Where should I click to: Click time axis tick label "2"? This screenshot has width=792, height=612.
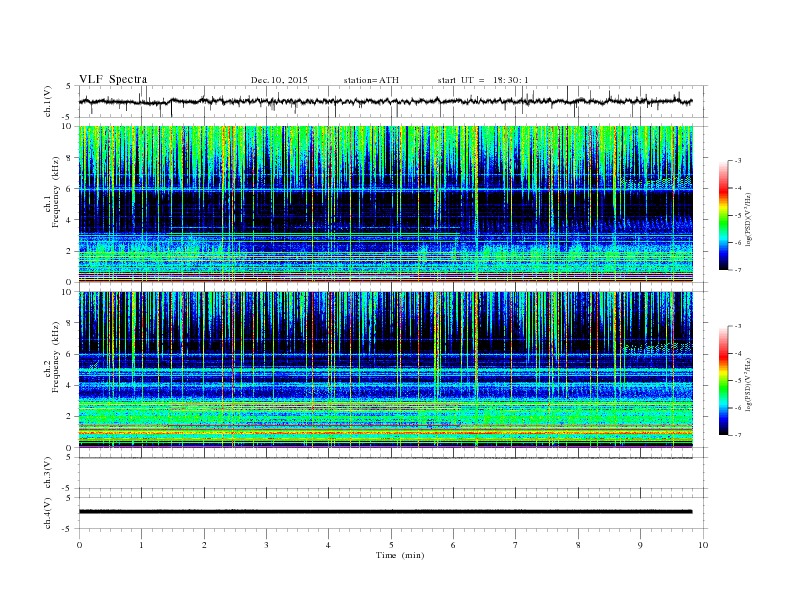pyautogui.click(x=204, y=545)
